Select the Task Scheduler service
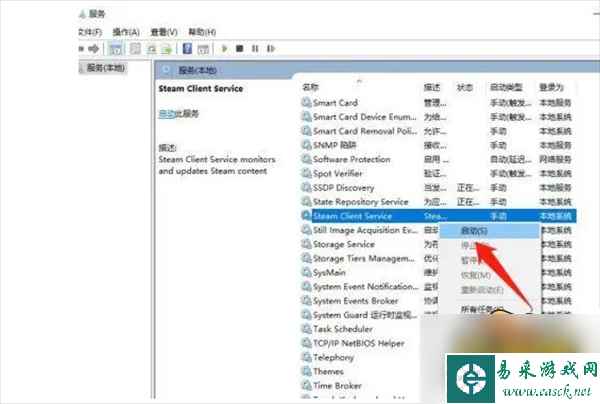Viewport: 600px width, 404px height. (x=342, y=329)
